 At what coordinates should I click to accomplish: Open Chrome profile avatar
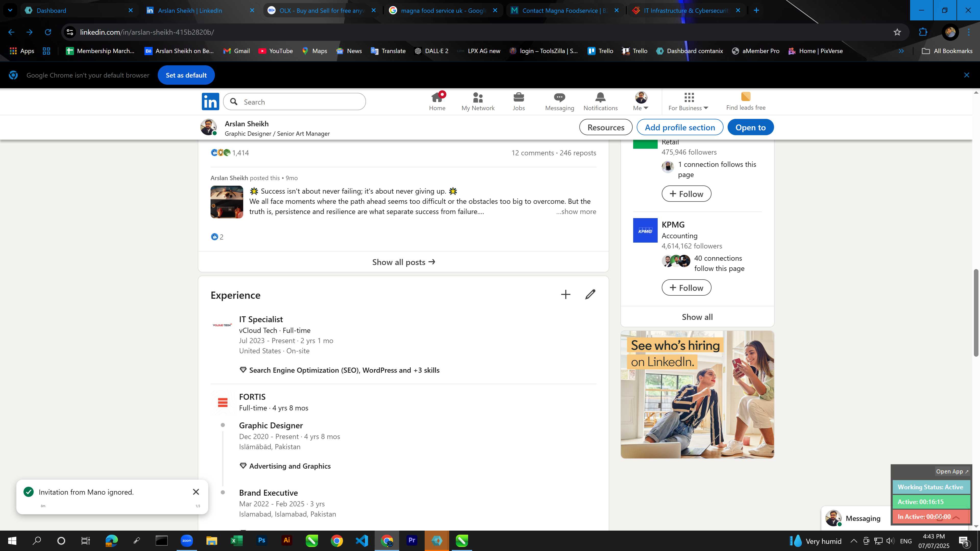coord(950,32)
